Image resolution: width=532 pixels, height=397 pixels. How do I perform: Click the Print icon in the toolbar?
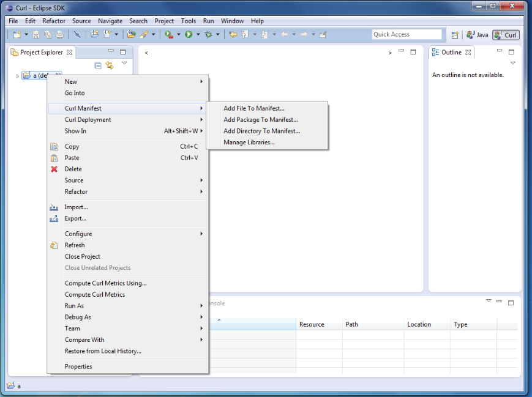59,35
